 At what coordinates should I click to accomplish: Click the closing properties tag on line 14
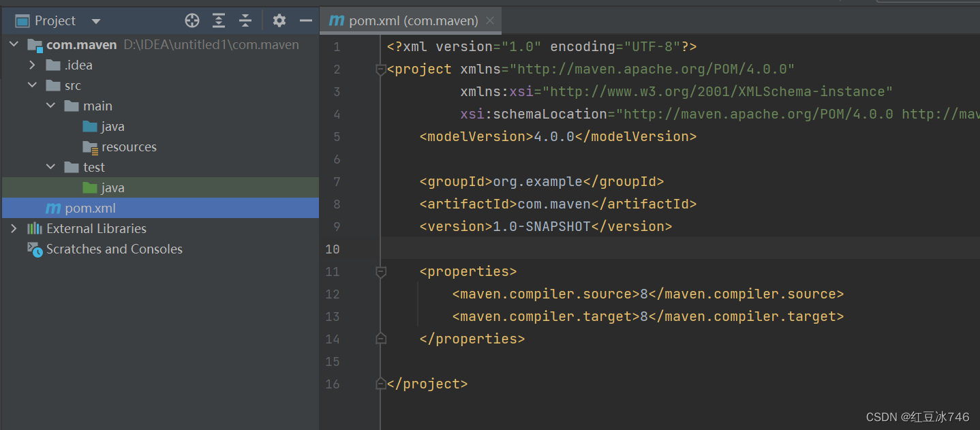click(x=472, y=339)
